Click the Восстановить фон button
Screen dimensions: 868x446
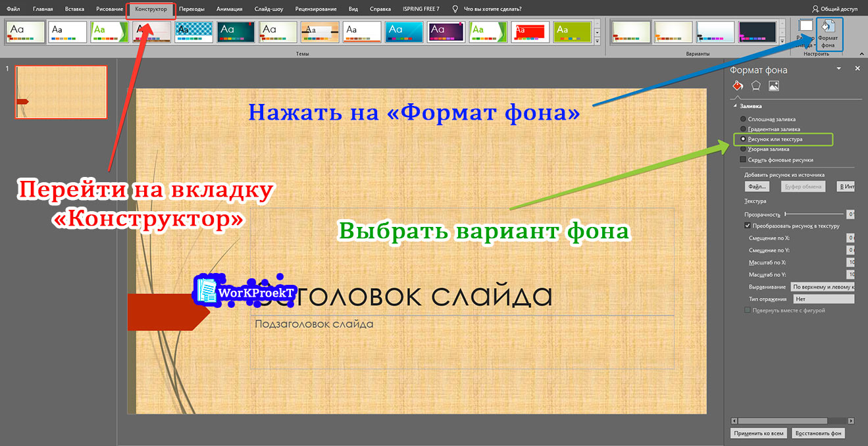[x=819, y=433]
